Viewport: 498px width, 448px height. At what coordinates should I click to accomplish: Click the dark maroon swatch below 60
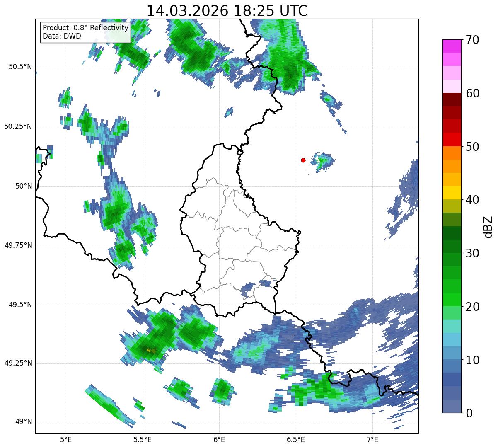(452, 99)
